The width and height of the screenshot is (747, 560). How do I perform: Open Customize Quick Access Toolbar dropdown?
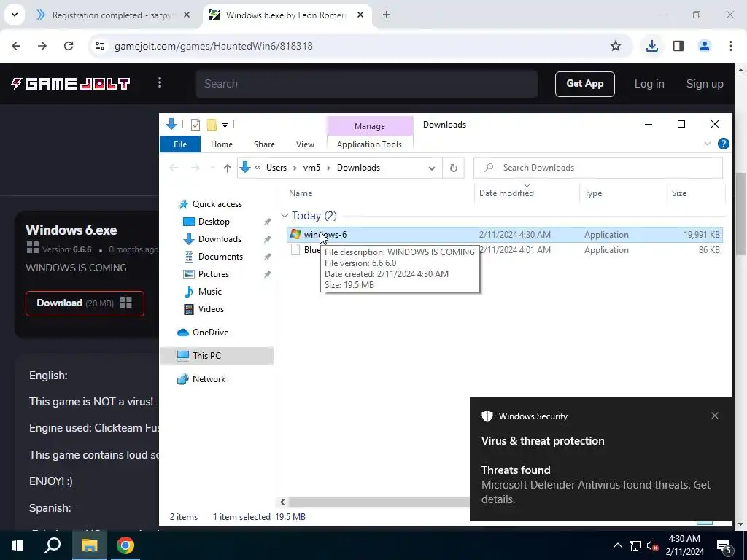coord(225,125)
